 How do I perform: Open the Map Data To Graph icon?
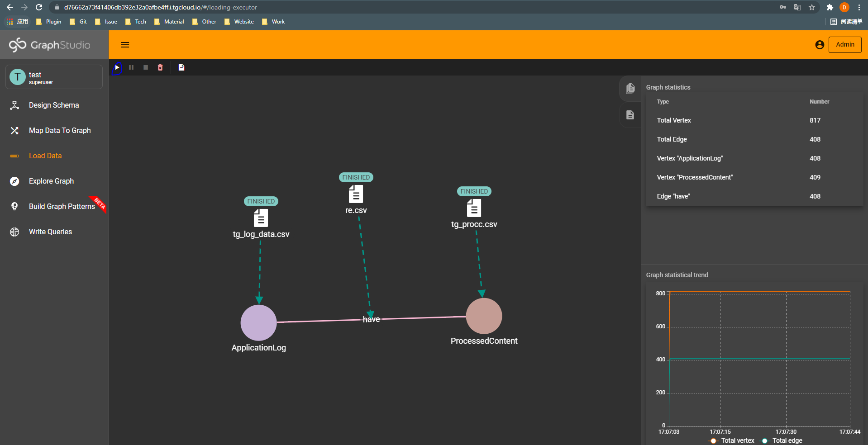(15, 130)
